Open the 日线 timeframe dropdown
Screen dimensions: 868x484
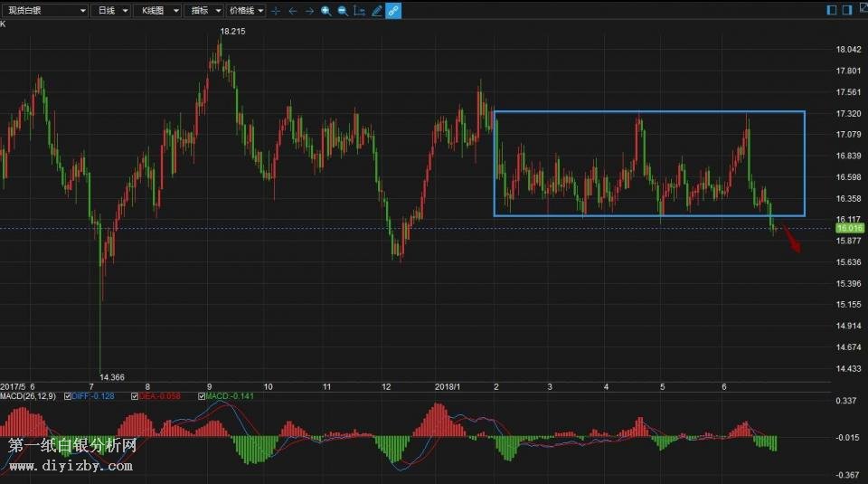coord(110,11)
